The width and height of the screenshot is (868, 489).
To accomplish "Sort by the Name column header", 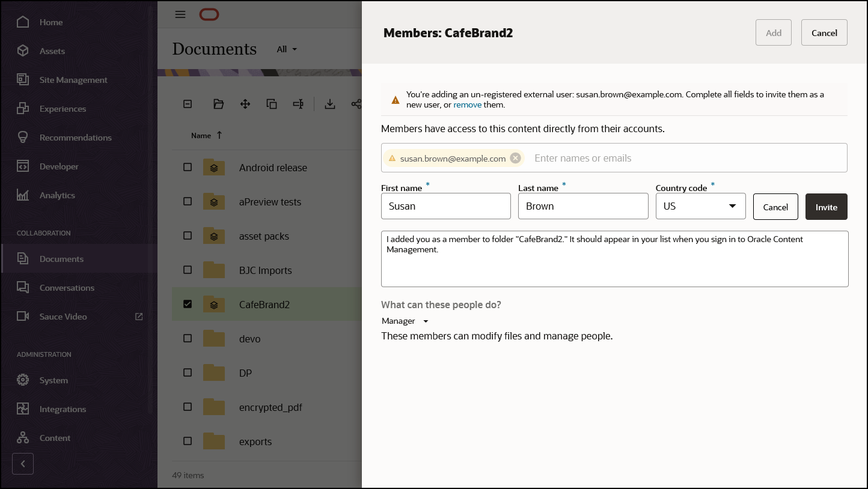I will pos(207,136).
